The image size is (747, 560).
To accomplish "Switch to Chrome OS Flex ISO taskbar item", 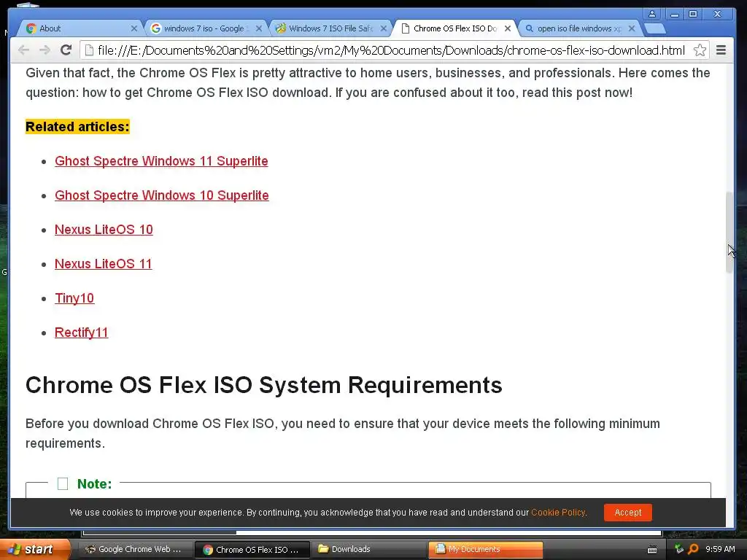I will click(x=252, y=550).
